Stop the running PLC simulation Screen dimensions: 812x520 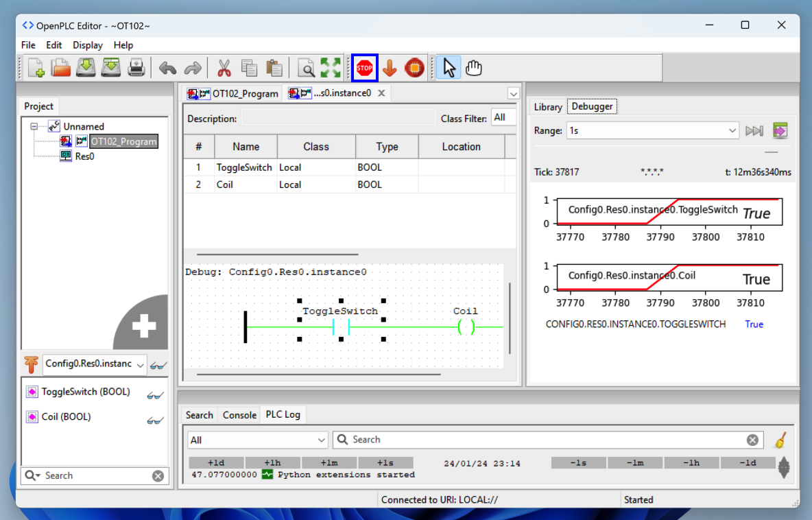(365, 68)
